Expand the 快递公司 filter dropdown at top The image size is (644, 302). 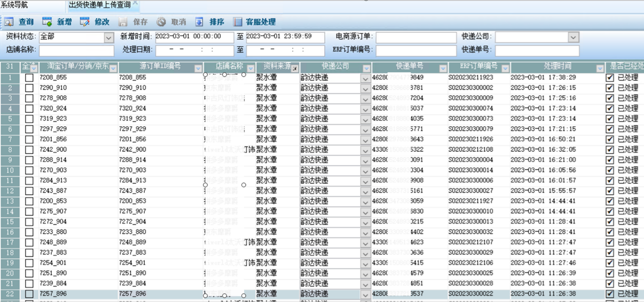(573, 37)
